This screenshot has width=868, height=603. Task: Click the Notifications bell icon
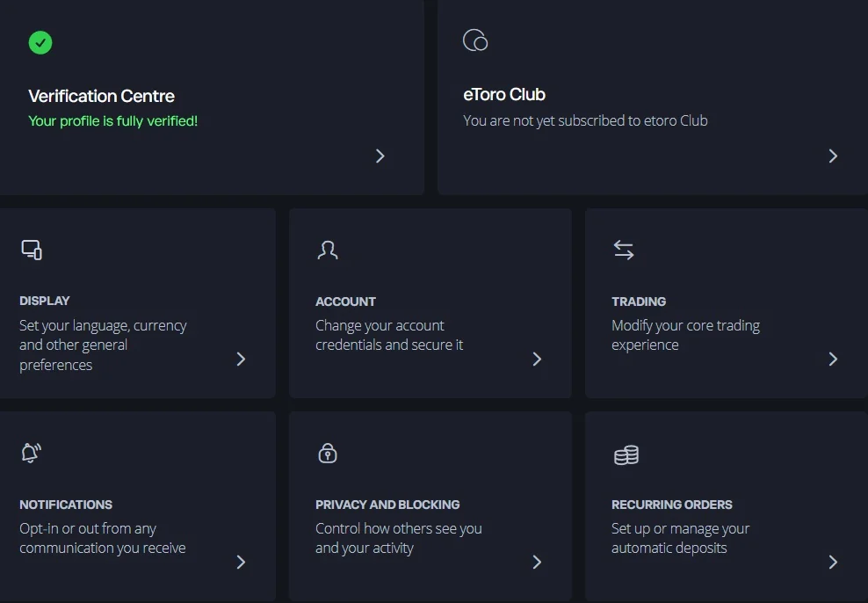pyautogui.click(x=31, y=453)
